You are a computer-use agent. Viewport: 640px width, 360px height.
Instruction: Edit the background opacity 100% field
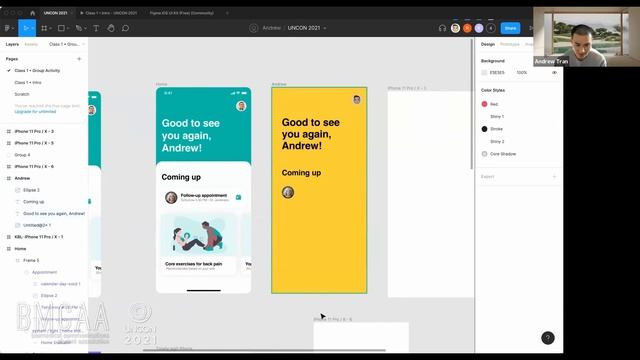(522, 72)
